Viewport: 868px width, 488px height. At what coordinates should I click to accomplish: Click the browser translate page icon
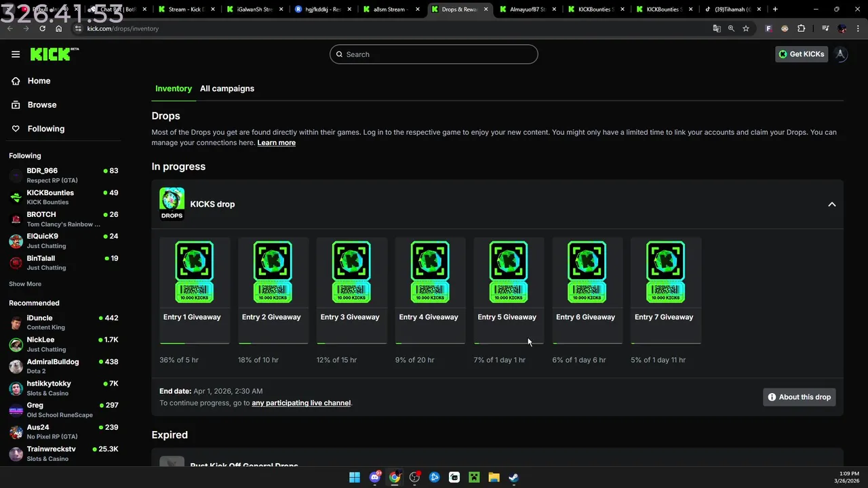717,28
